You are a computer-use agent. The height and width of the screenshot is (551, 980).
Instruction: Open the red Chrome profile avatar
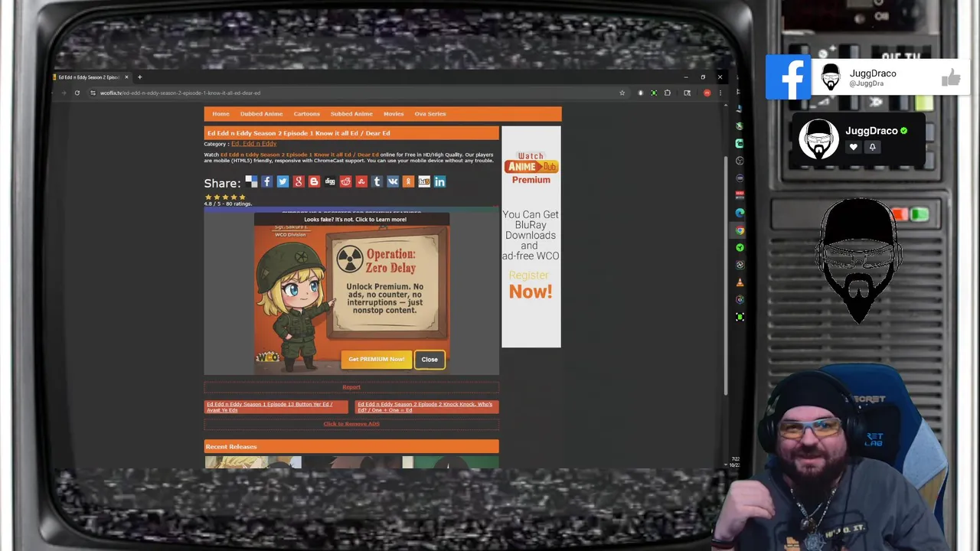707,93
